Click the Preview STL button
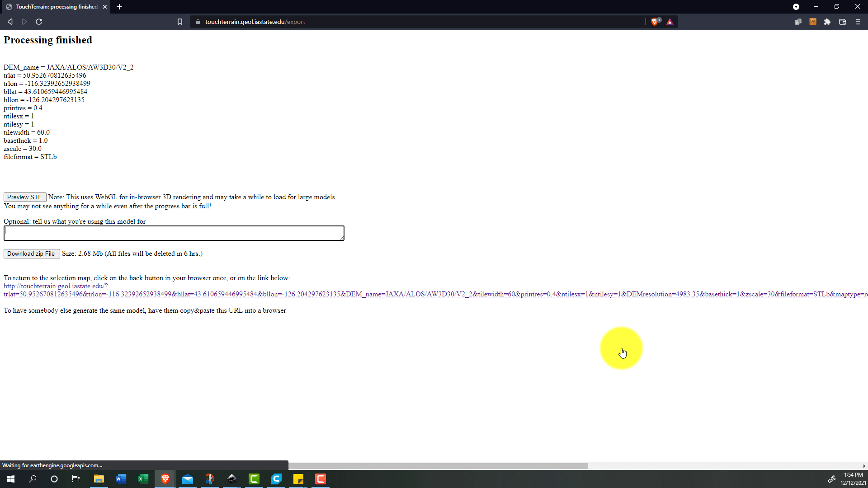The height and width of the screenshot is (488, 868). 24,197
